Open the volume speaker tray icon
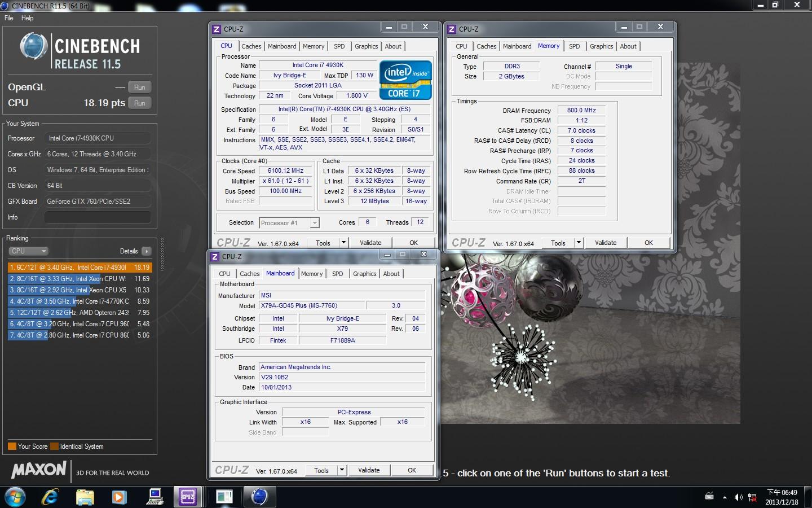The height and width of the screenshot is (508, 812). coord(739,497)
